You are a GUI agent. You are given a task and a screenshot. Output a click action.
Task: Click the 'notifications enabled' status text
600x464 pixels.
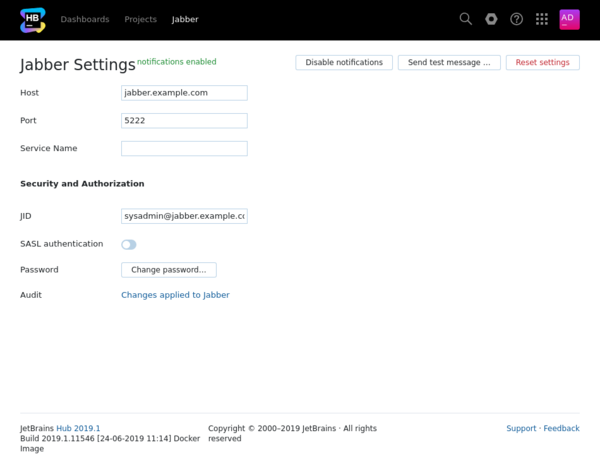(x=176, y=62)
